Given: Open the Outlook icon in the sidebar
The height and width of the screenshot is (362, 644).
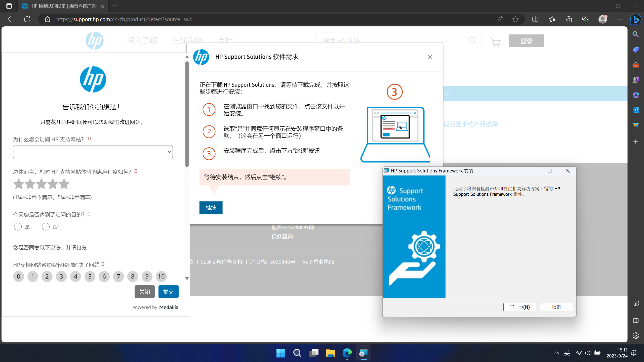Looking at the screenshot, I should click(636, 110).
